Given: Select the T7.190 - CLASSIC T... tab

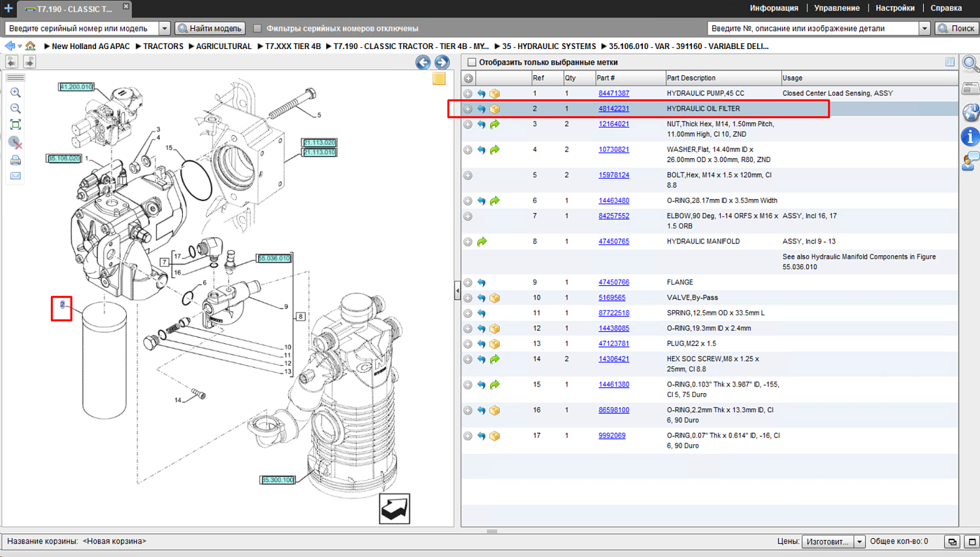Looking at the screenshot, I should 74,9.
